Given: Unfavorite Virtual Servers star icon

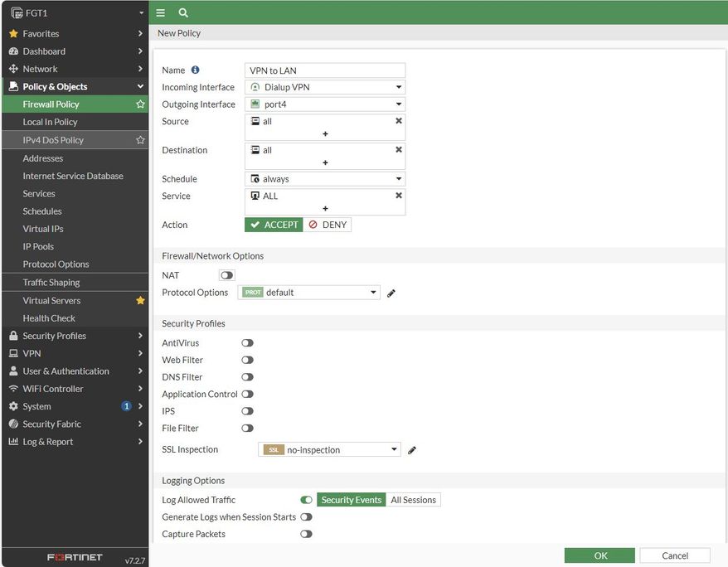Looking at the screenshot, I should tap(140, 301).
